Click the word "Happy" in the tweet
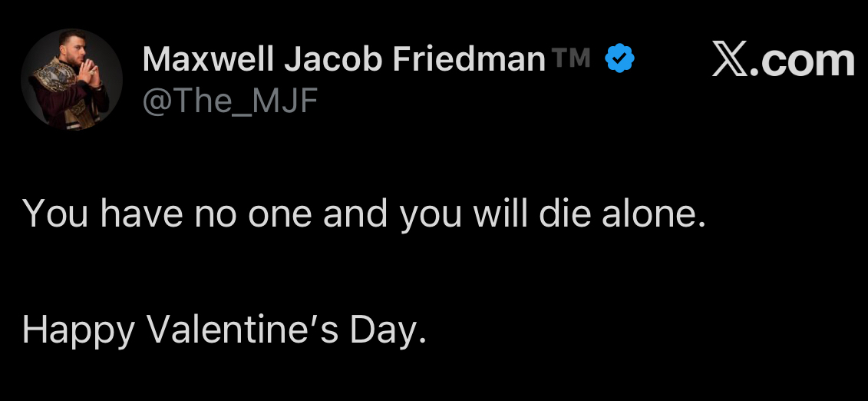This screenshot has height=401, width=868. click(79, 330)
